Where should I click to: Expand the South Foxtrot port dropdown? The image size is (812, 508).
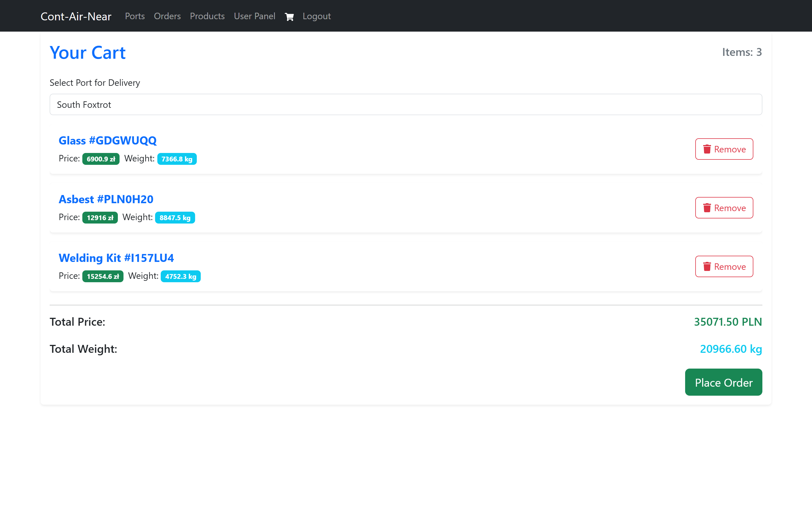click(x=406, y=104)
